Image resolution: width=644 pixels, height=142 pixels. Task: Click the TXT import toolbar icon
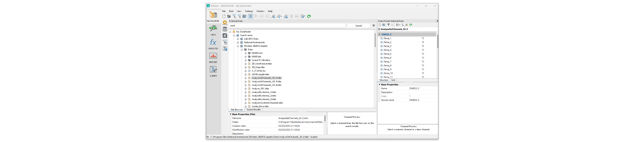pos(234,16)
